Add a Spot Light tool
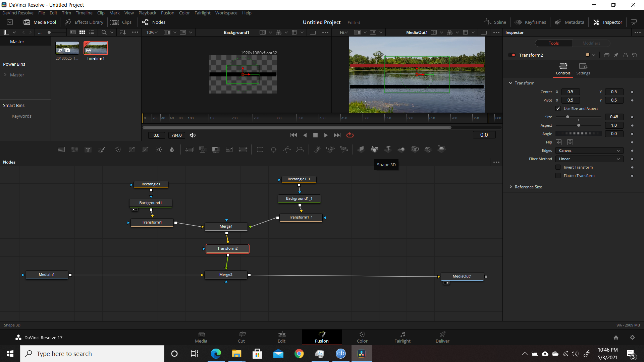644x362 pixels. 428,149
